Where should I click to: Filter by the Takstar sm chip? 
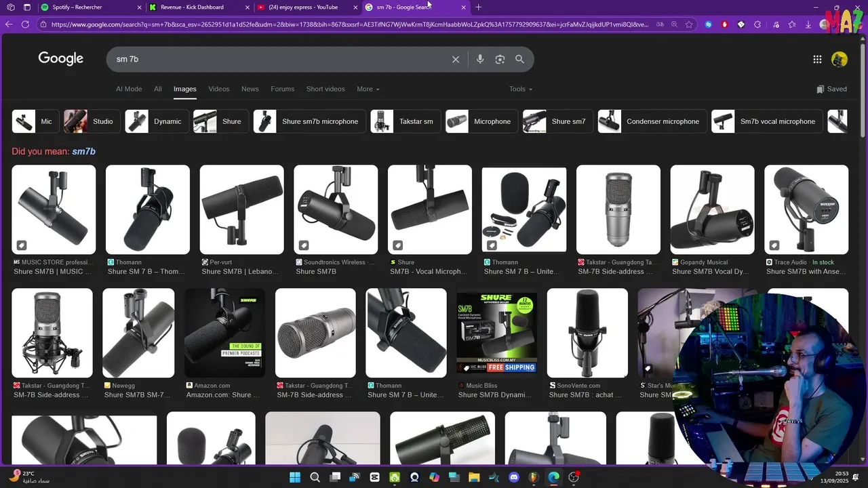coord(406,121)
